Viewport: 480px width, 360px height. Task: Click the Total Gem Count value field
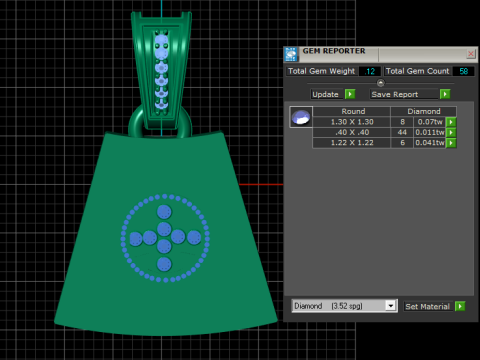point(464,71)
